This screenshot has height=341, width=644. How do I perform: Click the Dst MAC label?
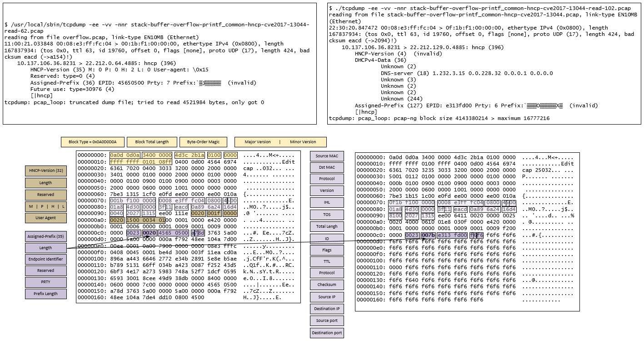(x=327, y=167)
